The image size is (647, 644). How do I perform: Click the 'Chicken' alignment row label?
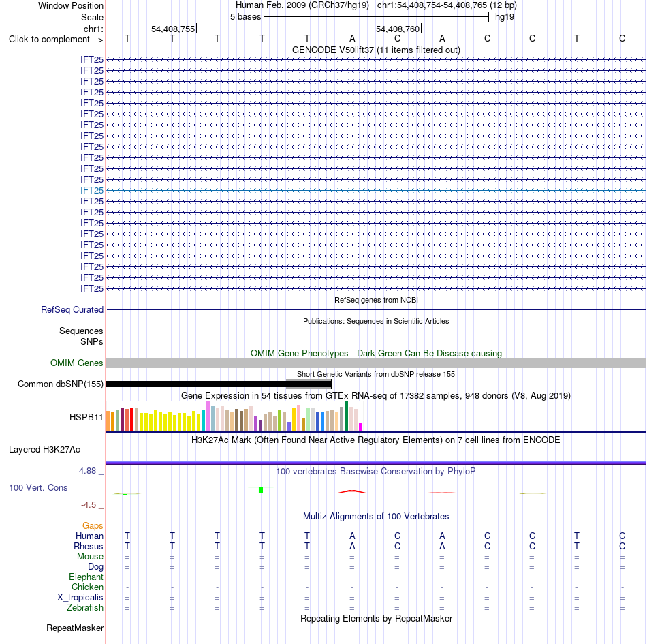tap(87, 587)
